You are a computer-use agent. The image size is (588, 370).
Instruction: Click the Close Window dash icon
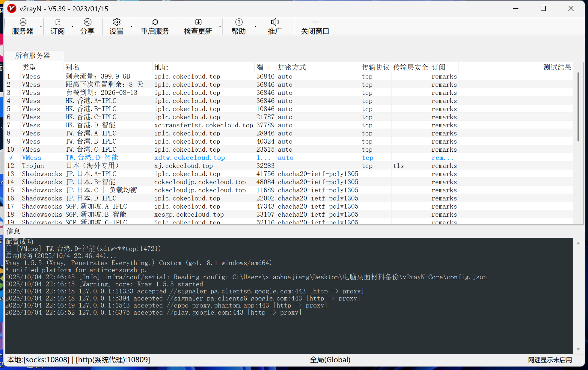click(x=315, y=22)
